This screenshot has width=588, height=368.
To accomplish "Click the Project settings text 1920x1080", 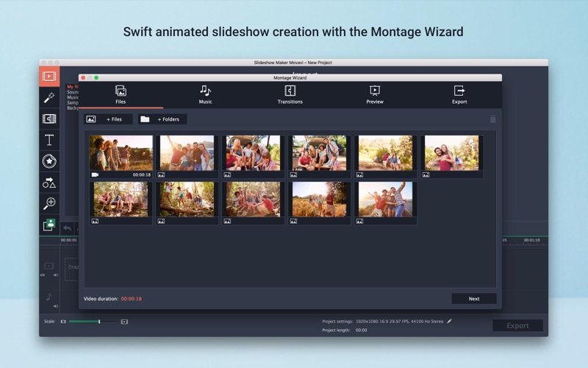I will point(399,322).
